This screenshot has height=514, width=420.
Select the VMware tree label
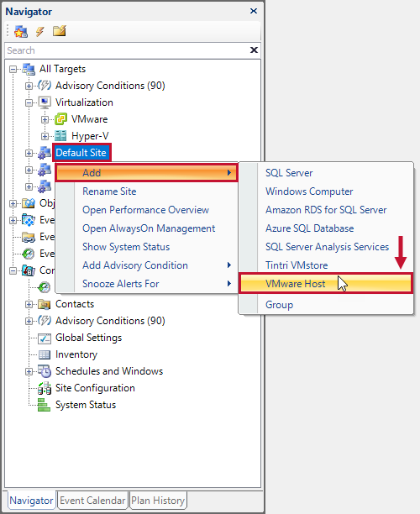(89, 119)
